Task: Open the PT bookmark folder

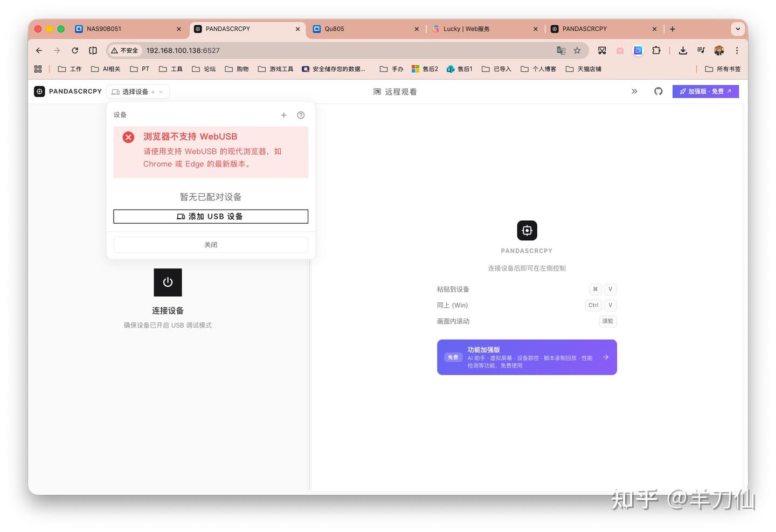Action: [140, 69]
